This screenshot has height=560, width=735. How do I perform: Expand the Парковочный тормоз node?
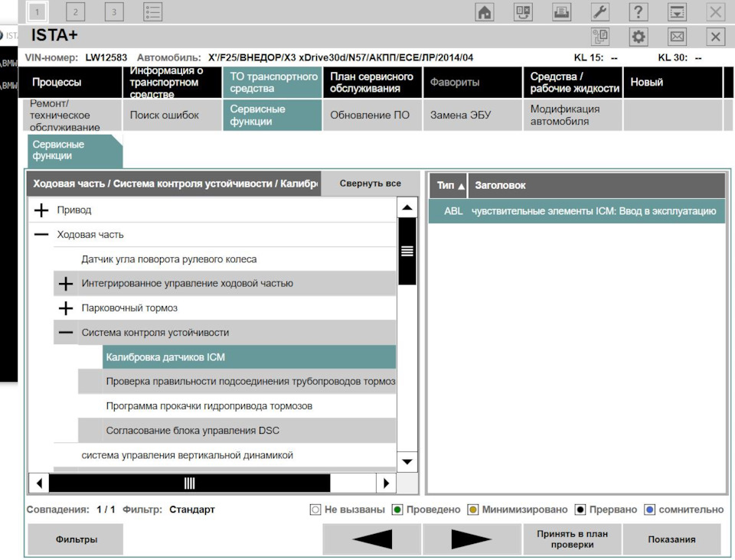pos(66,308)
